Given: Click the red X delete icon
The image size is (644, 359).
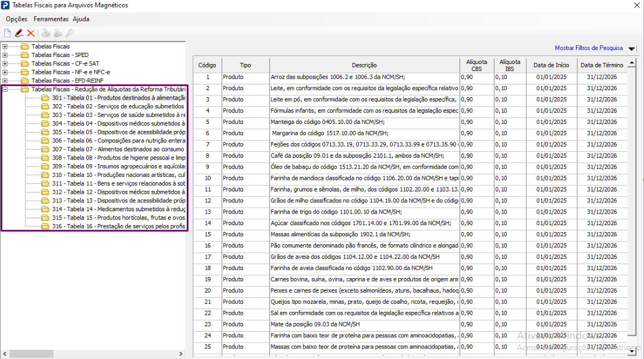Looking at the screenshot, I should pos(31,34).
